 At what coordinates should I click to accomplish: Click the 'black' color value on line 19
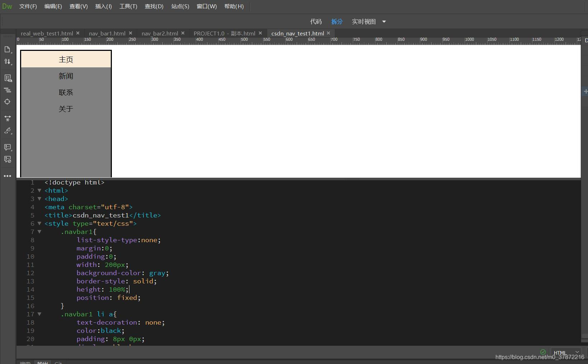111,331
